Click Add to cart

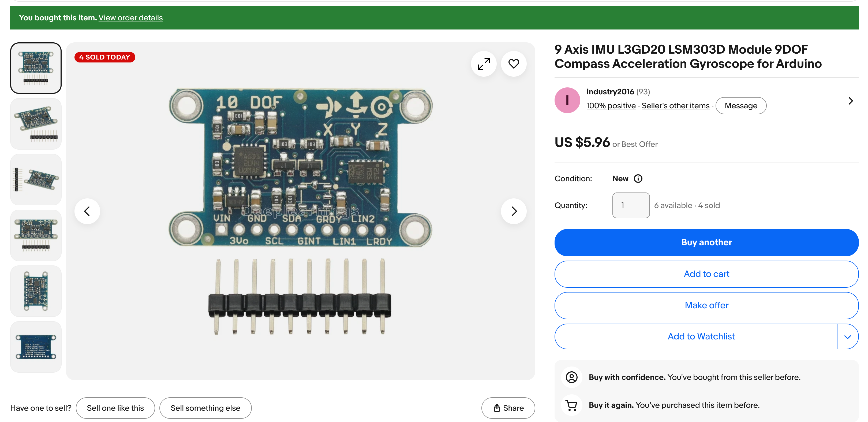706,274
